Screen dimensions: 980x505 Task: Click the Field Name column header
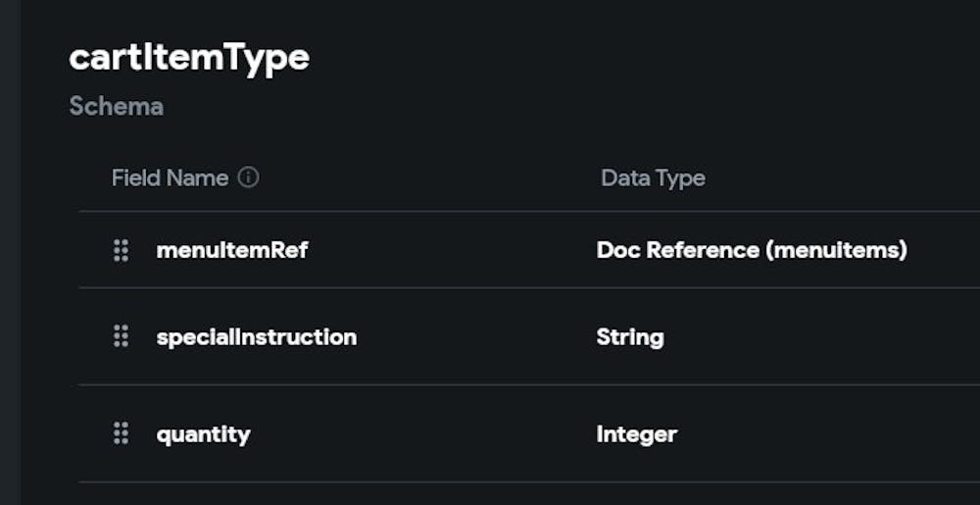click(x=170, y=177)
